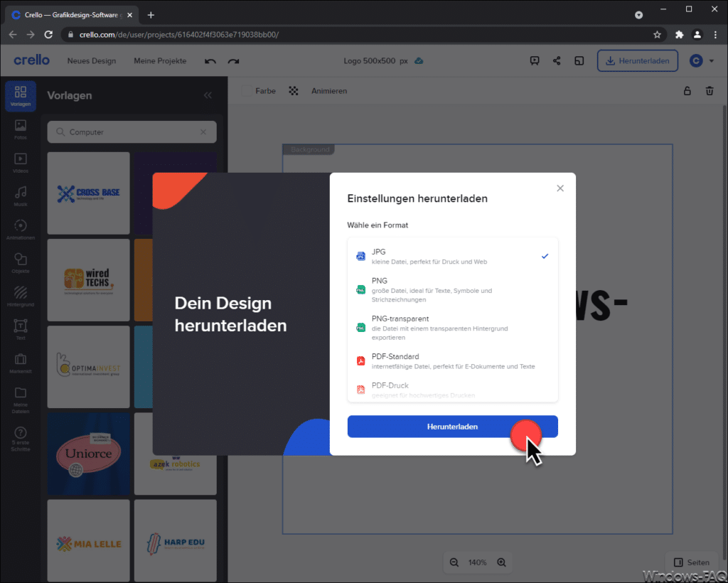The image size is (728, 583).
Task: Select the PNG format option
Action: pos(453,289)
